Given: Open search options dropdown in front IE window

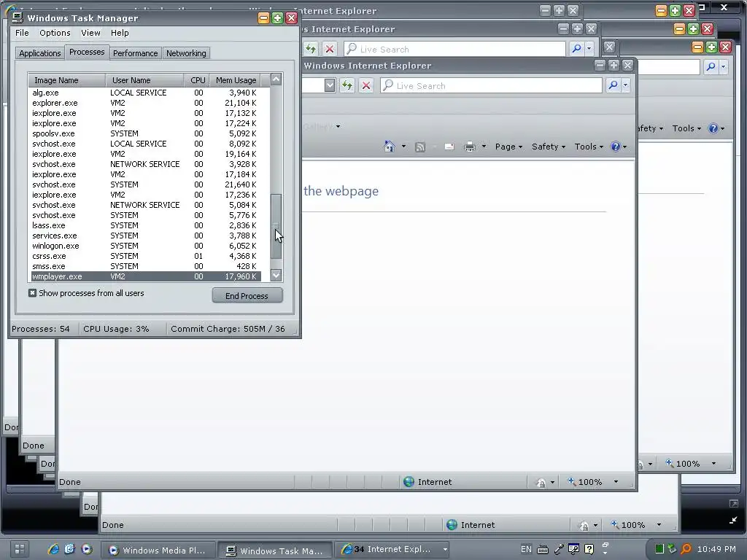Looking at the screenshot, I should coord(625,86).
